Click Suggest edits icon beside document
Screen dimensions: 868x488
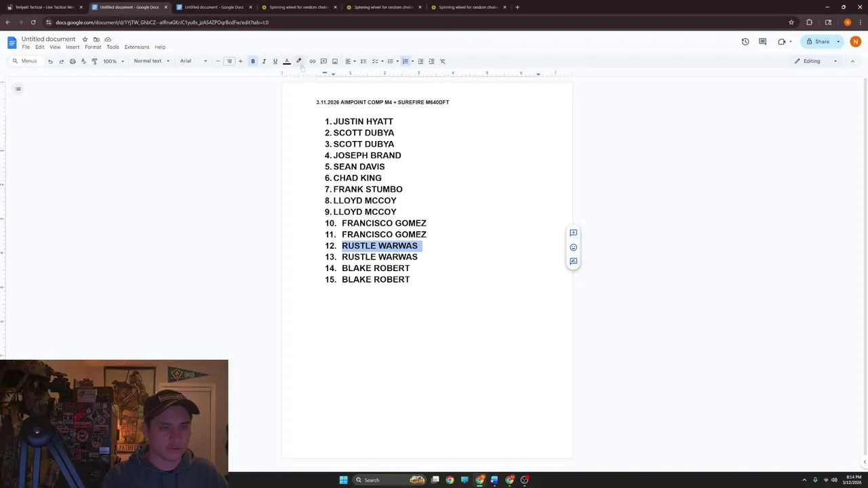pyautogui.click(x=573, y=262)
